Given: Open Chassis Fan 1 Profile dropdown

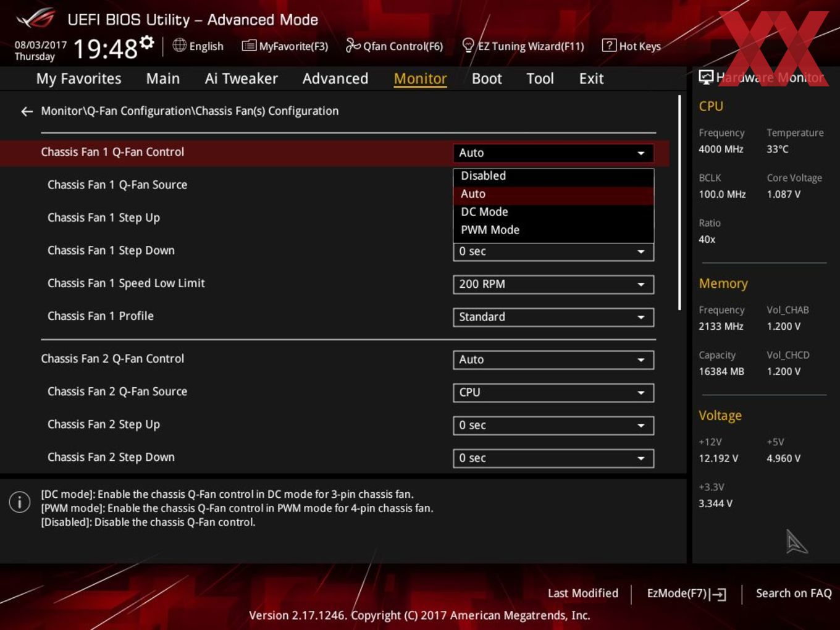Looking at the screenshot, I should [553, 317].
